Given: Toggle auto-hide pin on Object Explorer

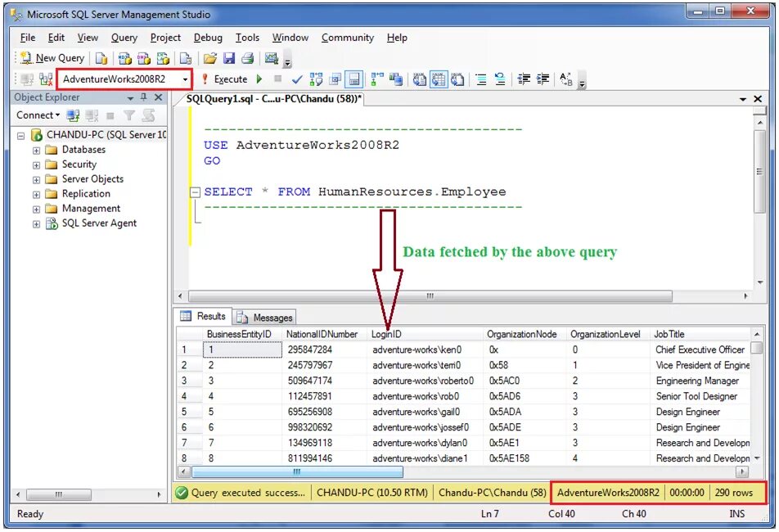Looking at the screenshot, I should [143, 97].
